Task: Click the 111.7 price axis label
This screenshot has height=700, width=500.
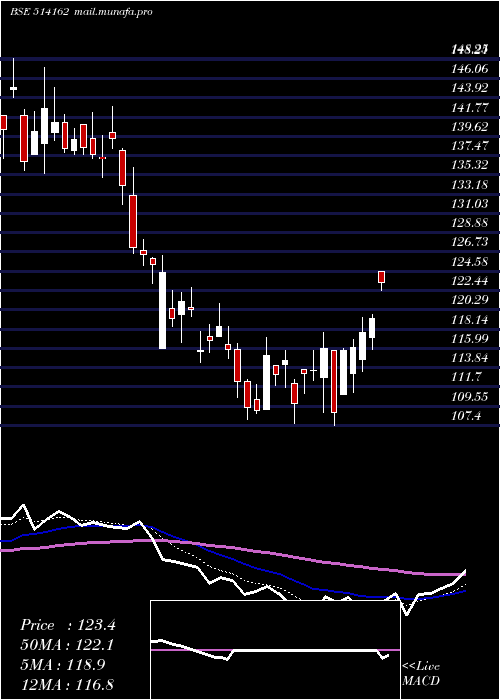Action: [x=466, y=377]
